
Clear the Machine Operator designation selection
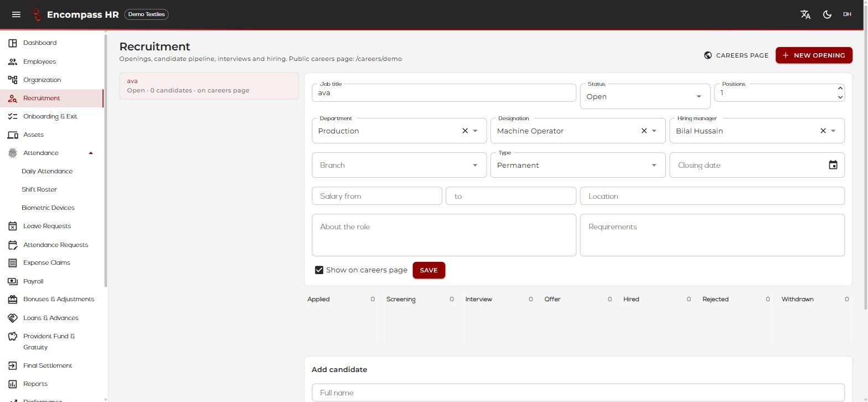click(x=644, y=131)
